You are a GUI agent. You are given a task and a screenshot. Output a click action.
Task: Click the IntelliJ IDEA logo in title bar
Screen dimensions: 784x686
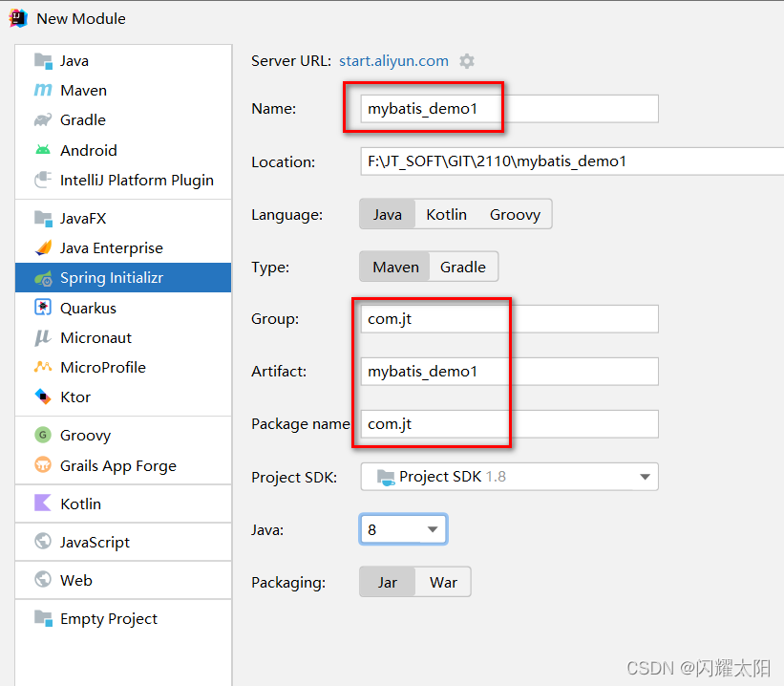18,18
